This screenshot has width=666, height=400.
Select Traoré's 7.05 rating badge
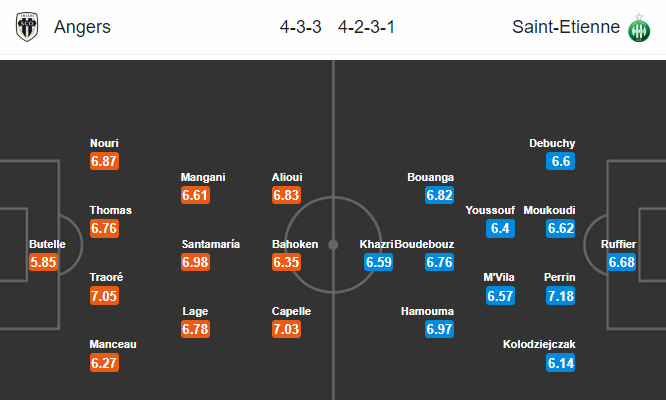pos(104,296)
